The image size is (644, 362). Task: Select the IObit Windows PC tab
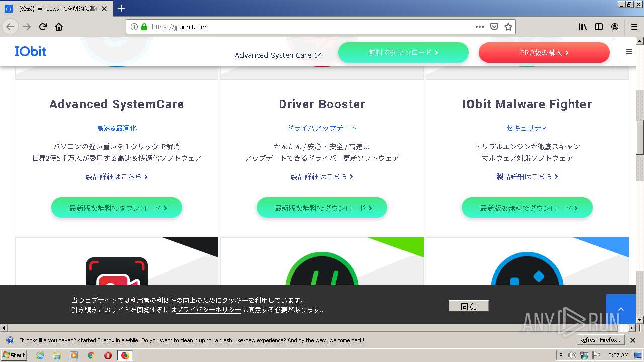[x=55, y=9]
